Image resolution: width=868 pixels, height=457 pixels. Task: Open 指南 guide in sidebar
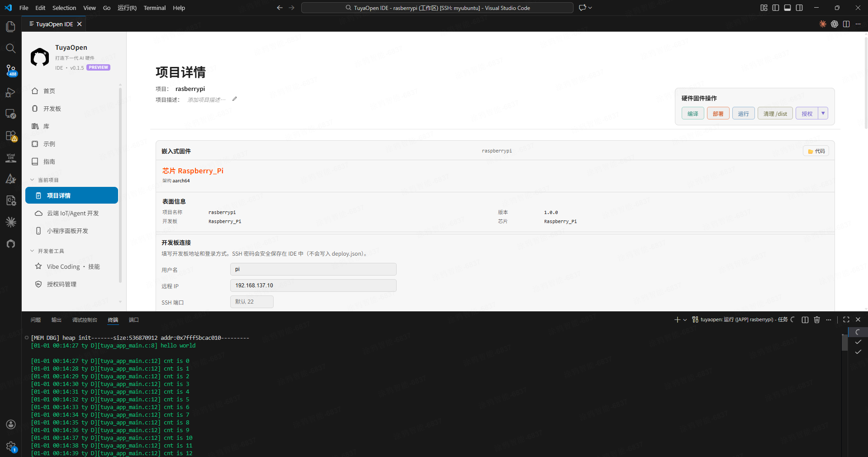pyautogui.click(x=71, y=162)
